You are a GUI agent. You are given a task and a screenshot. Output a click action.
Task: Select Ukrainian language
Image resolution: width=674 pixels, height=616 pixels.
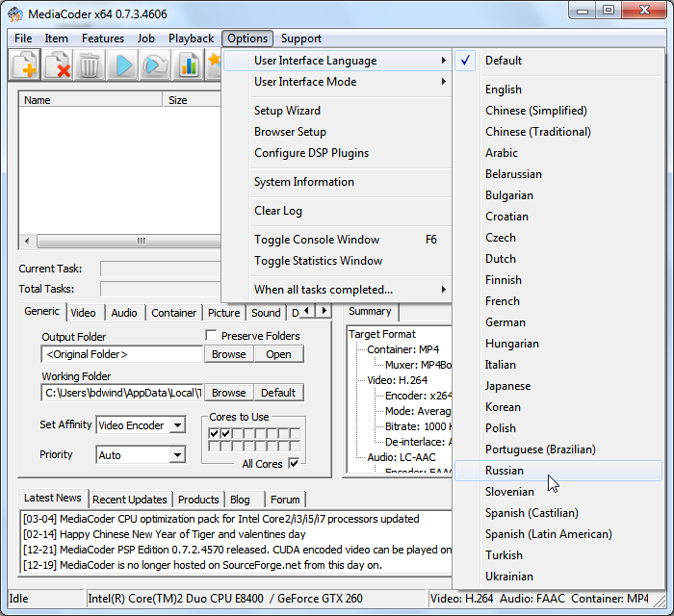pos(557,577)
